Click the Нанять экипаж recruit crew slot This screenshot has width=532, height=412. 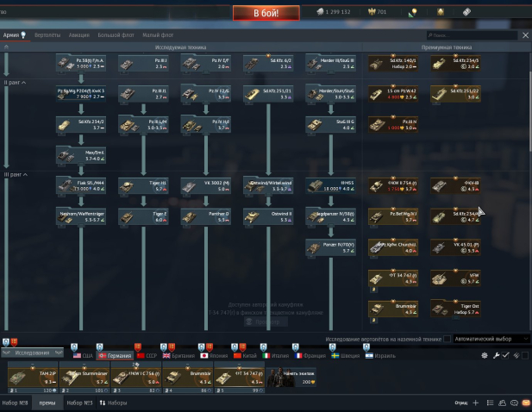(289, 375)
